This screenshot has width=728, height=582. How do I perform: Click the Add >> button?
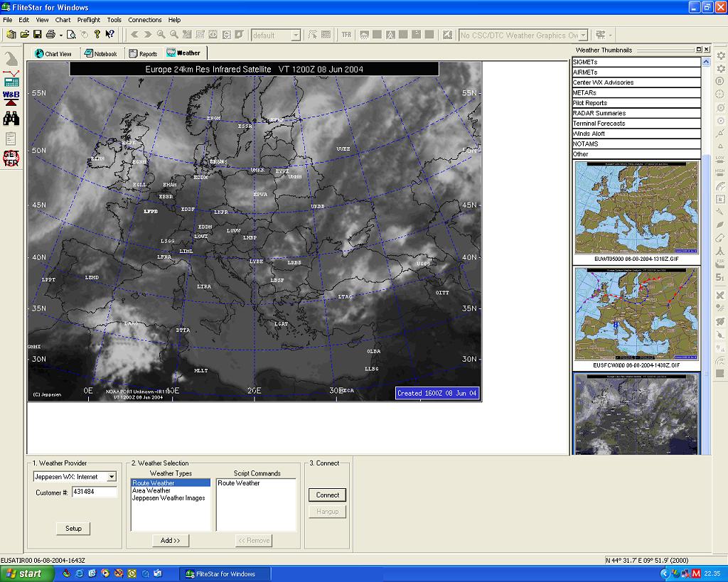(x=171, y=540)
